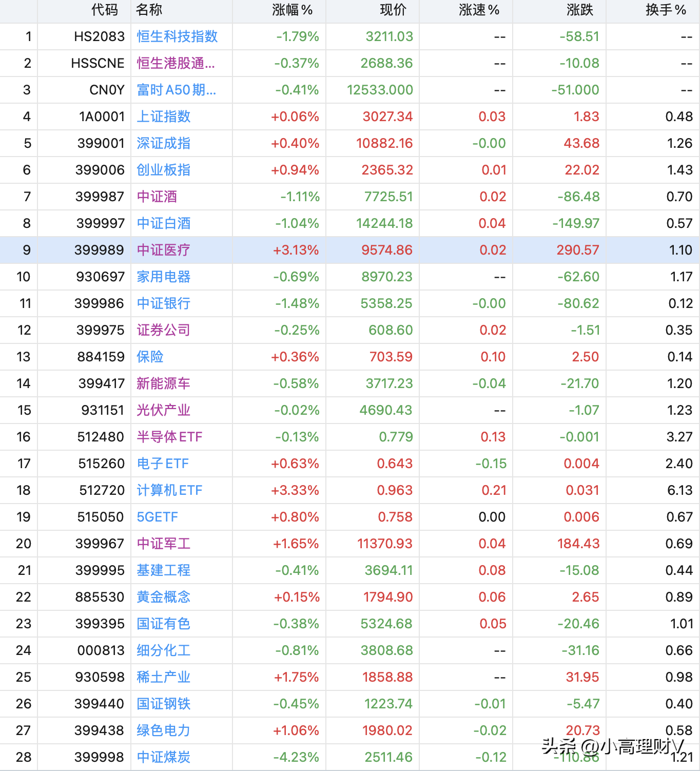Viewport: 700px width, 771px height.
Task: Click the 涨跌 value 184.43
Action: [x=579, y=544]
